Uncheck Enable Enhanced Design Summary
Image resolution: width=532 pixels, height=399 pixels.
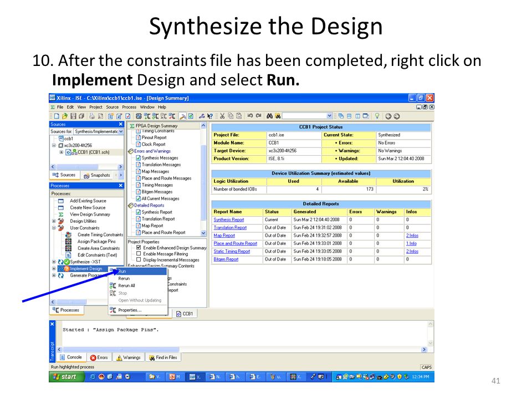pos(139,248)
